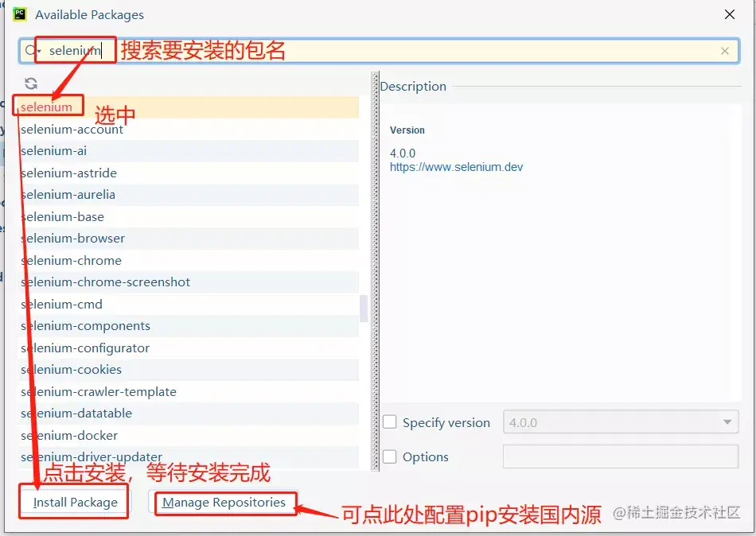Select the selenium-chrome package
Viewport: 756px width, 536px height.
tap(189, 260)
